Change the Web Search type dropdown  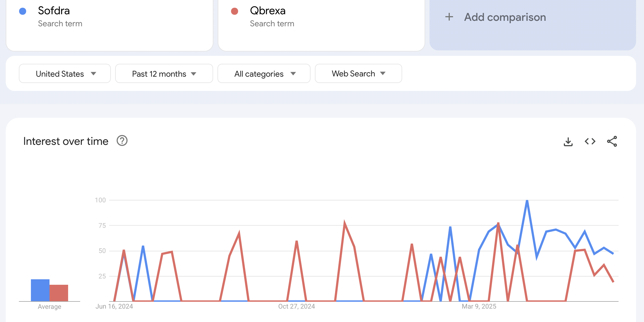[x=358, y=74]
